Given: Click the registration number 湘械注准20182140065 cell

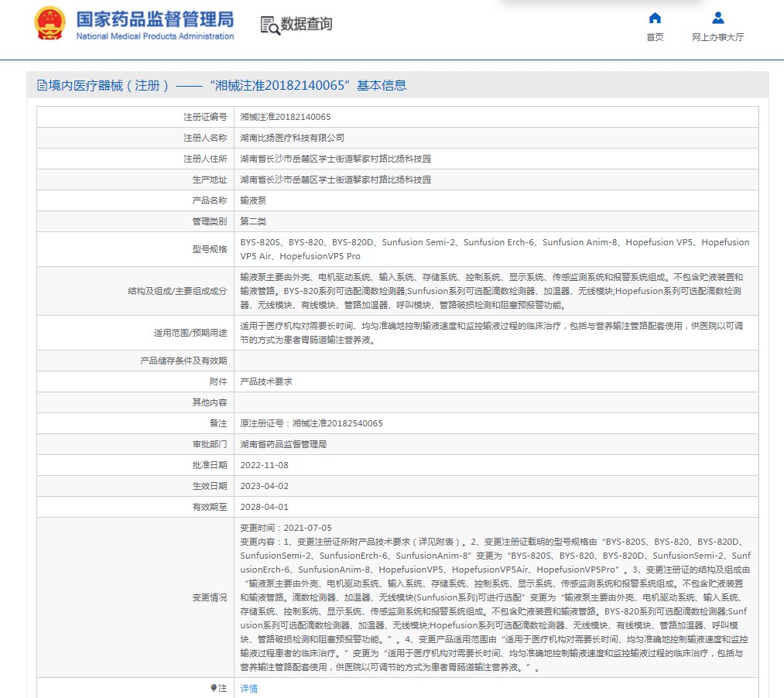Looking at the screenshot, I should pos(286,117).
